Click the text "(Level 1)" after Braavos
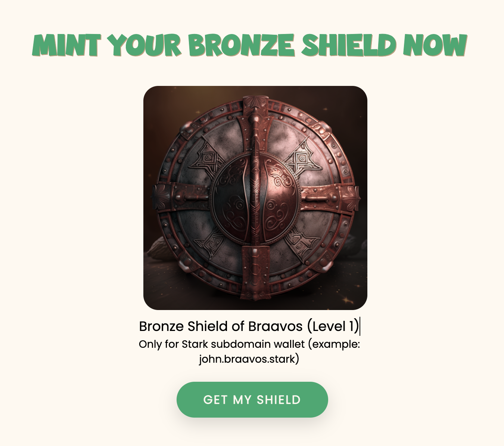Screen dimensions: 504x446 [333, 326]
